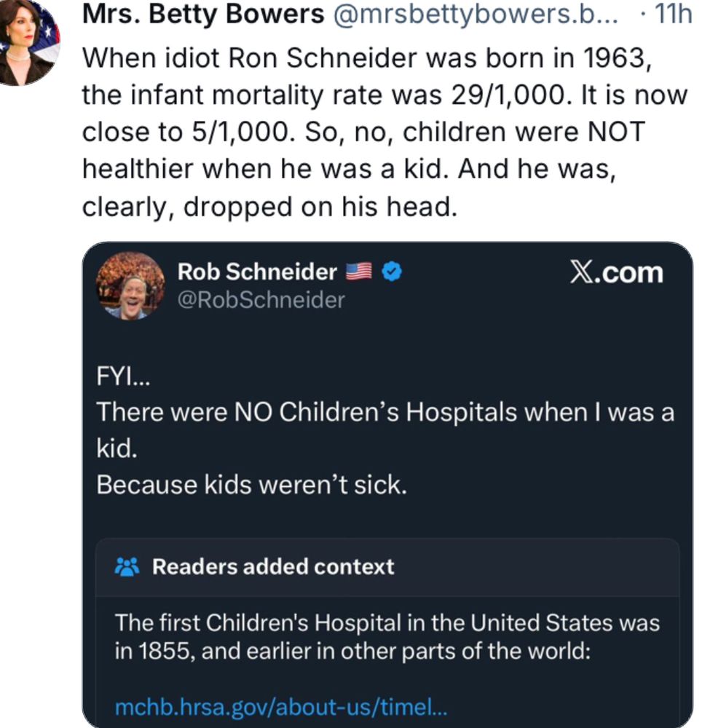Click the "Readers added context" heading
The height and width of the screenshot is (728, 702).
[273, 566]
